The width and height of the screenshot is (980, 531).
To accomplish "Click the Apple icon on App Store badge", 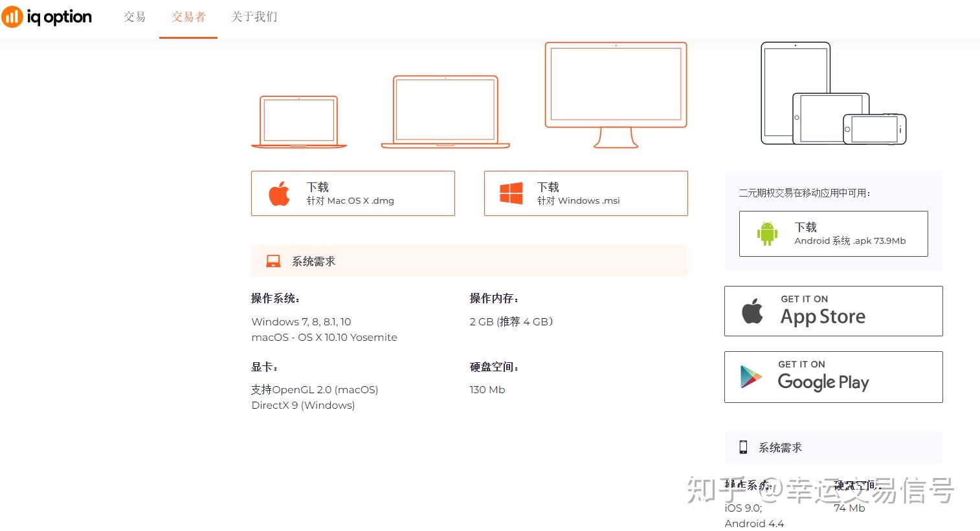I will (x=752, y=311).
